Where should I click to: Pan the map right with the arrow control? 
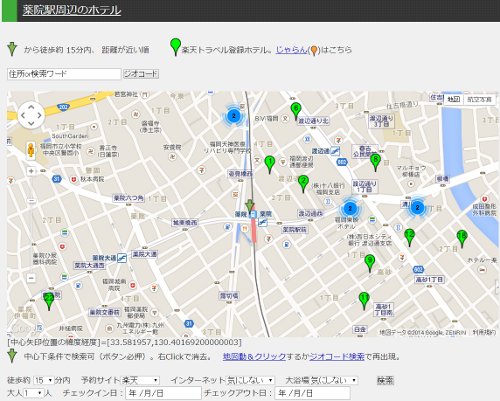(x=39, y=115)
